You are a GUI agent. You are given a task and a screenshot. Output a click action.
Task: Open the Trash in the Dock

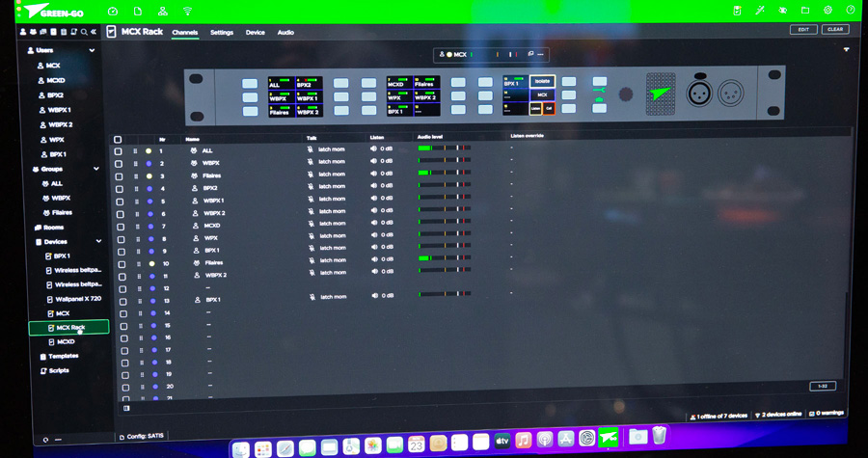[x=659, y=435]
